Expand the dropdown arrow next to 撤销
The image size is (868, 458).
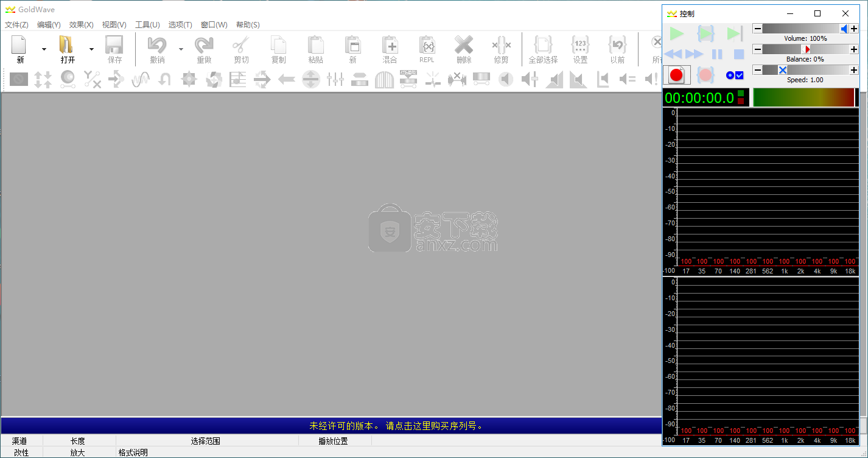[181, 49]
